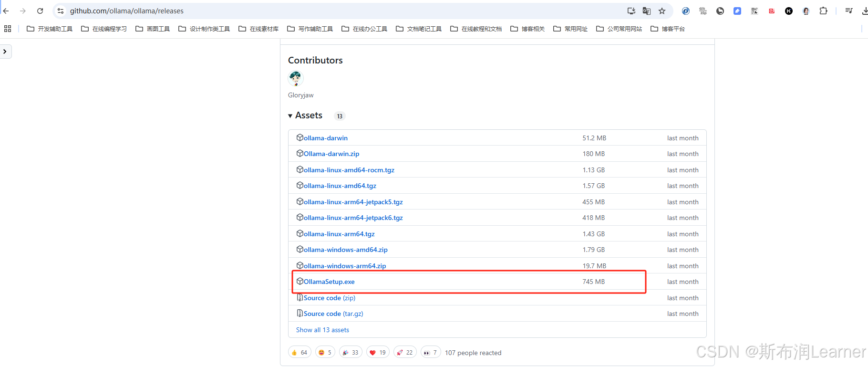868x367 pixels.
Task: Open the GitZip extension
Action: 703,10
